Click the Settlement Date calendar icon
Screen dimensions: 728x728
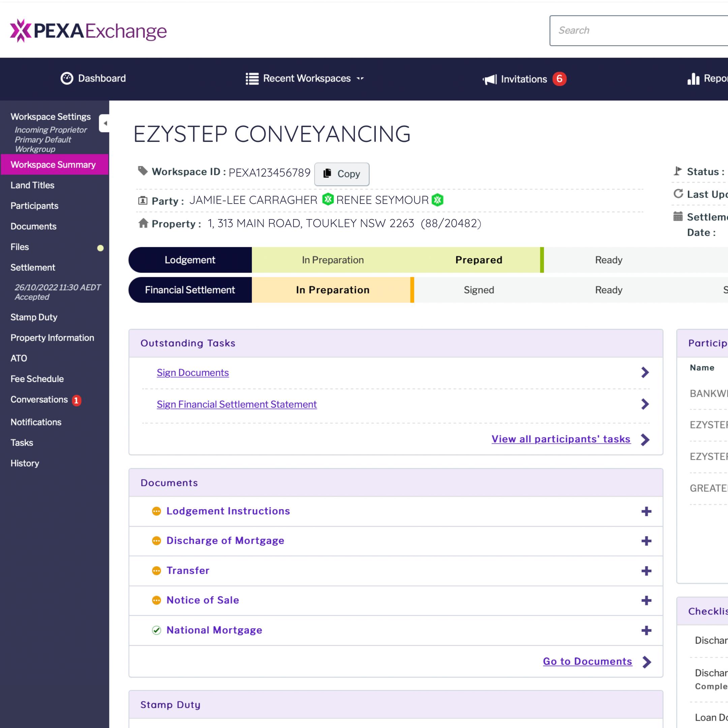click(678, 216)
